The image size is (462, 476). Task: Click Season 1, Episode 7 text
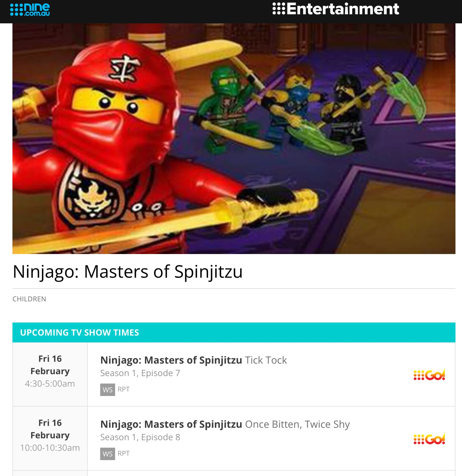[x=140, y=373]
